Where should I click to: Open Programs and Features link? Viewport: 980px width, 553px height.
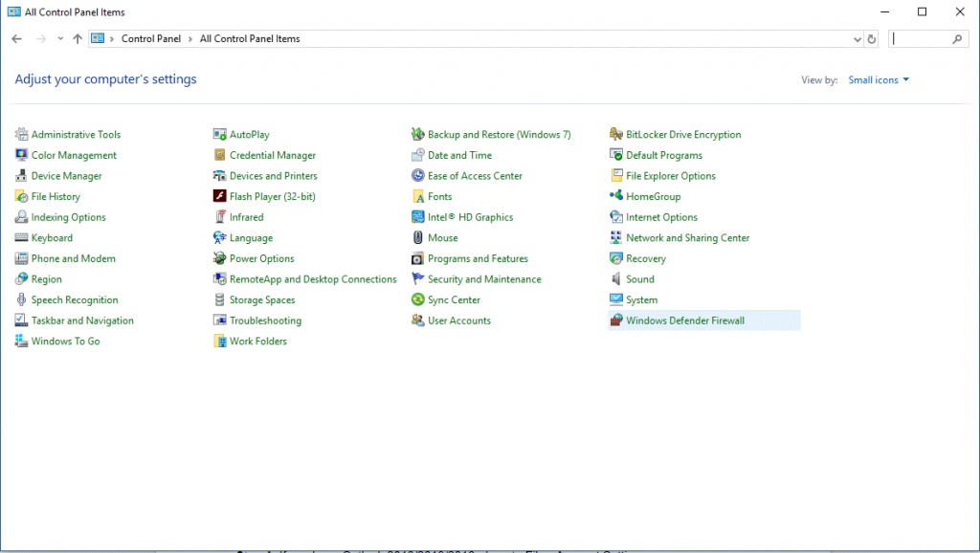pyautogui.click(x=478, y=258)
